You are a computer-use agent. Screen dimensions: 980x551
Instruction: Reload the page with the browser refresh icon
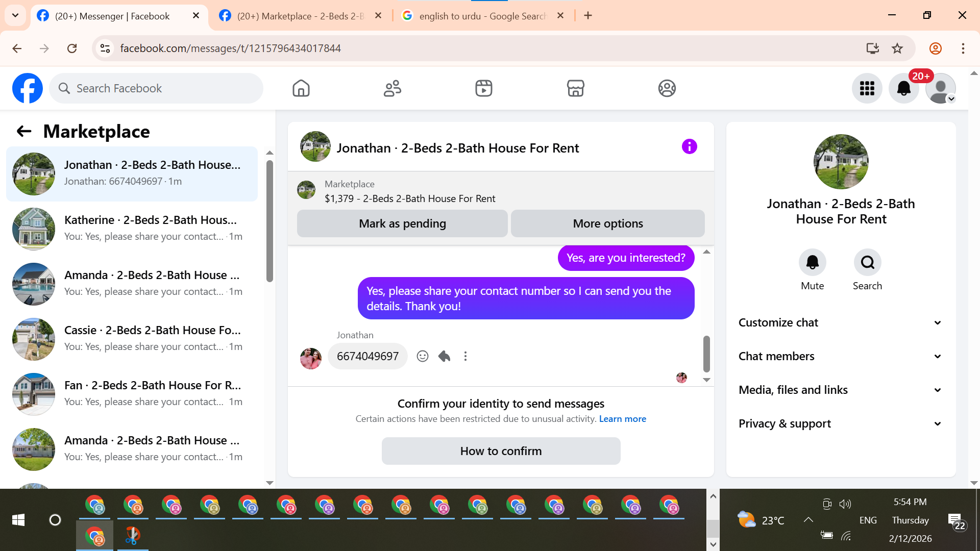click(72, 48)
